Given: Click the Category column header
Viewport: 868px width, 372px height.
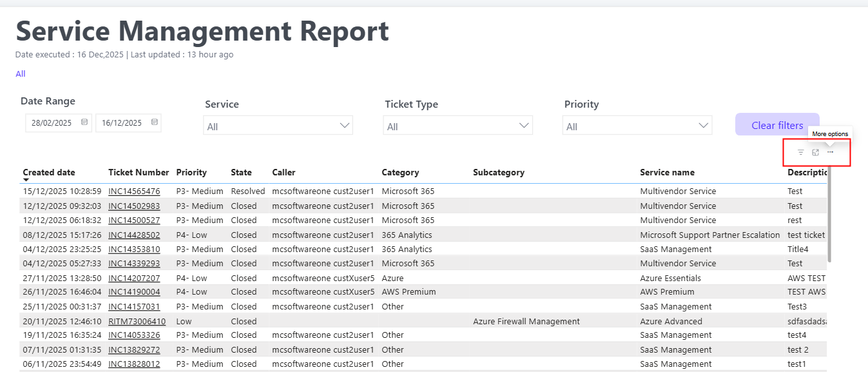Looking at the screenshot, I should (400, 172).
